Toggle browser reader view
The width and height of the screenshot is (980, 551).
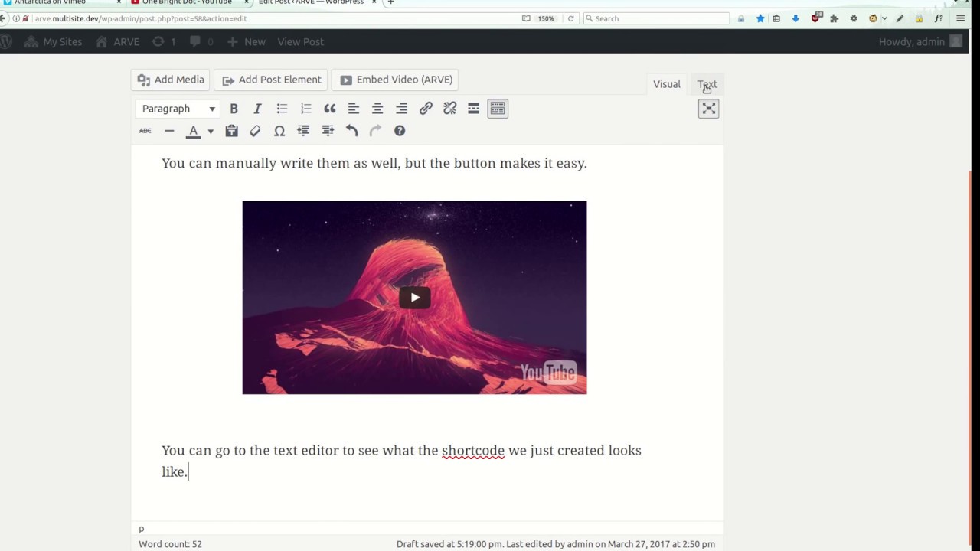pos(526,18)
